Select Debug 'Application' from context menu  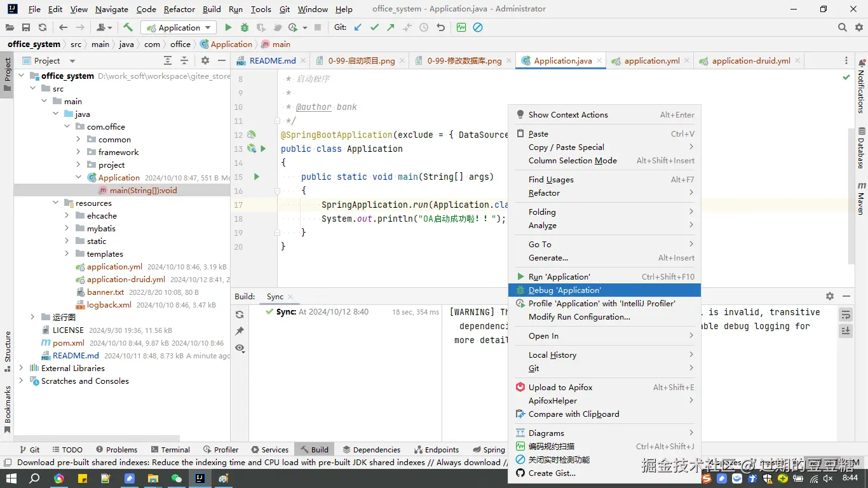tap(564, 290)
